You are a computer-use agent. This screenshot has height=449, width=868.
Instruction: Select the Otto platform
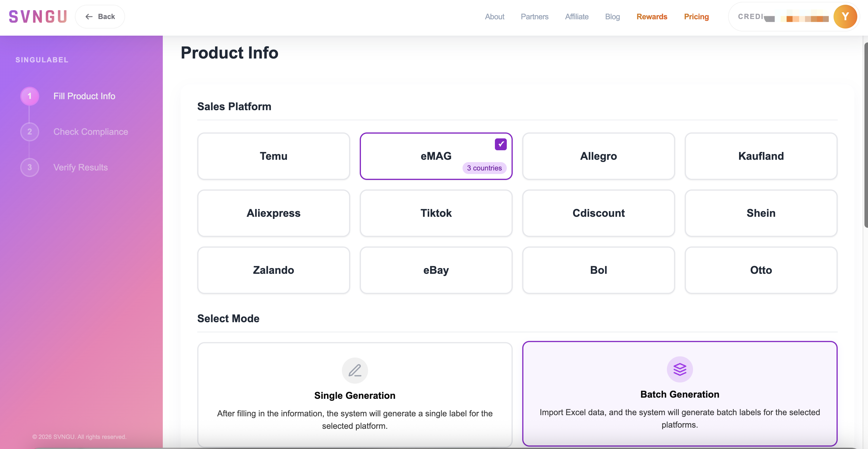(761, 270)
